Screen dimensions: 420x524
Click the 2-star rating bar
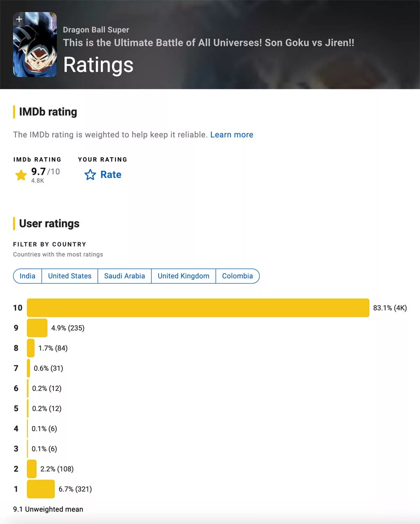pyautogui.click(x=31, y=469)
